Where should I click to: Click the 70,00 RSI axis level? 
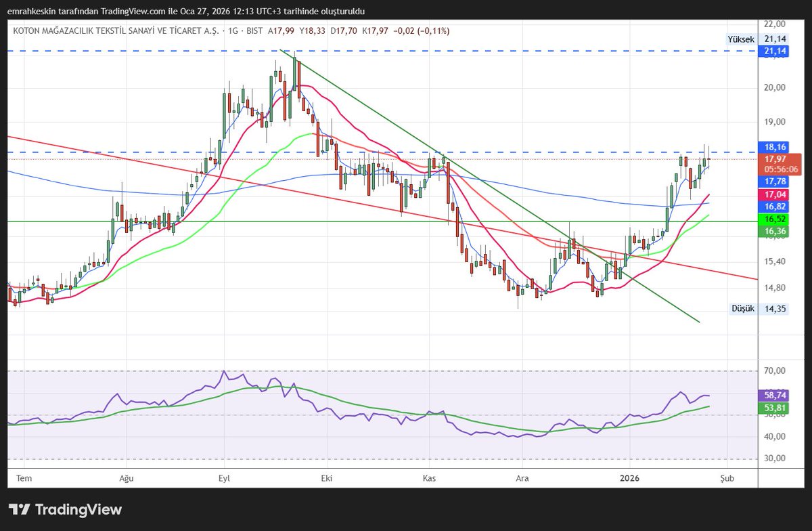(x=775, y=371)
